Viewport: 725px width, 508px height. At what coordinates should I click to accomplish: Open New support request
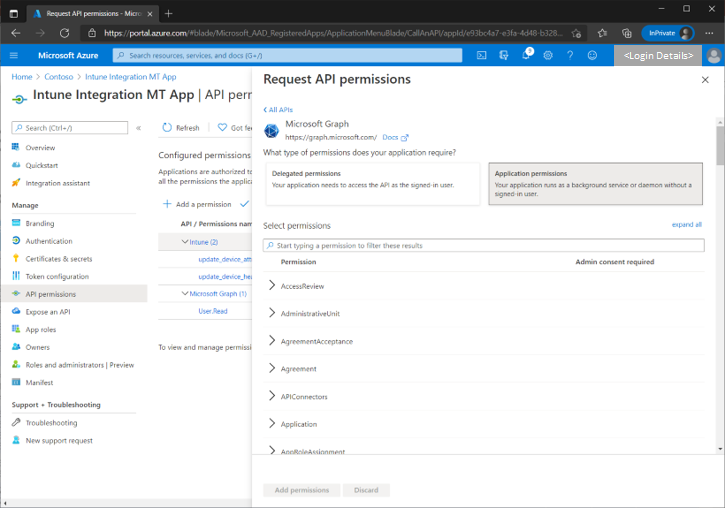pyautogui.click(x=59, y=441)
